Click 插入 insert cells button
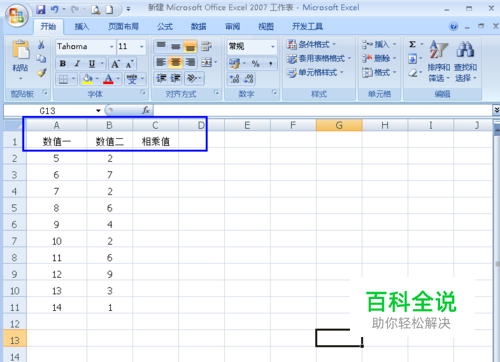This screenshot has height=362, width=500. (379, 44)
